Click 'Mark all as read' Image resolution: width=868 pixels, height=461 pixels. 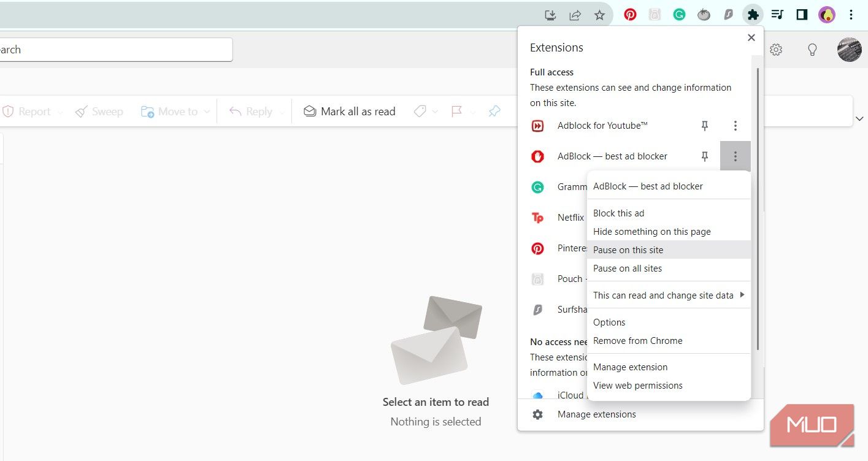pyautogui.click(x=349, y=111)
